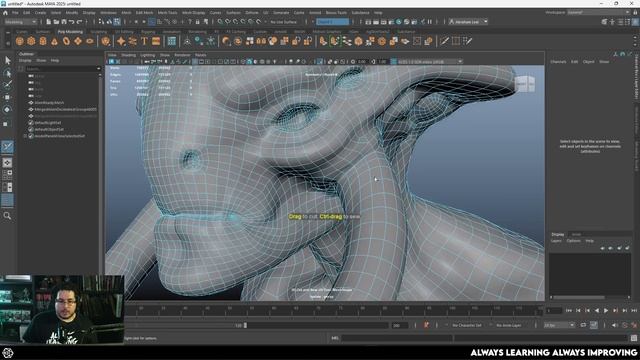
Task: Click the Undo arrow icon
Action: pos(72,22)
